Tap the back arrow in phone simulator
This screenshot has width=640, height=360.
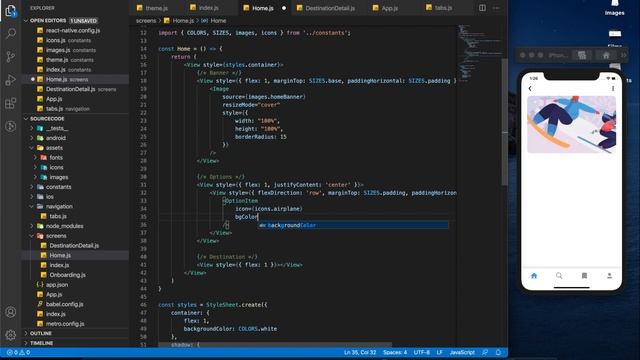pyautogui.click(x=530, y=89)
